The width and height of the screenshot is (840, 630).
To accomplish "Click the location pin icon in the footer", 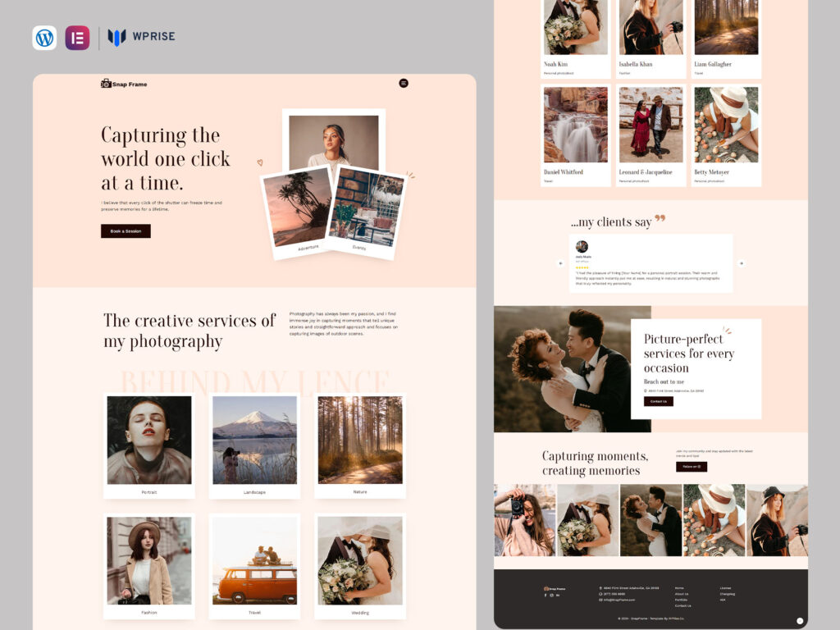I will pos(601,588).
